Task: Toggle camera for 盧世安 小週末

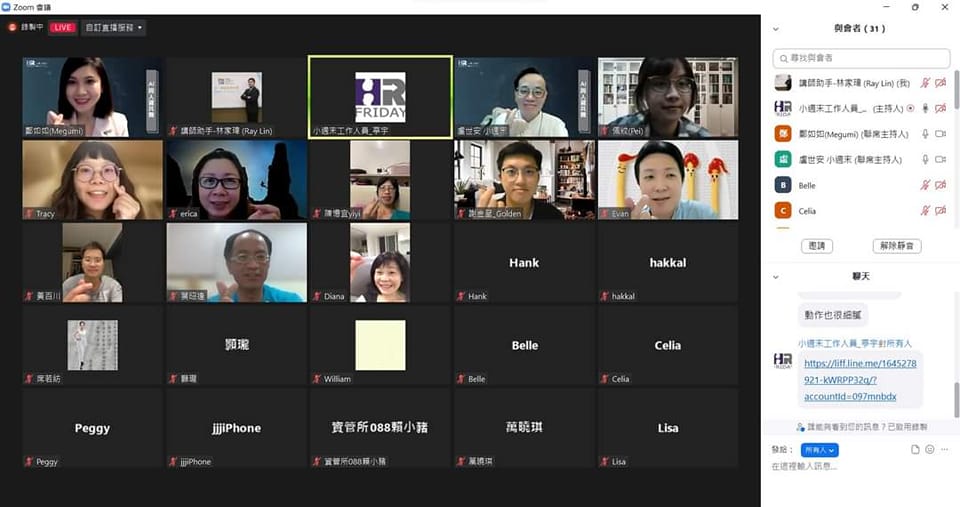Action: pyautogui.click(x=940, y=159)
